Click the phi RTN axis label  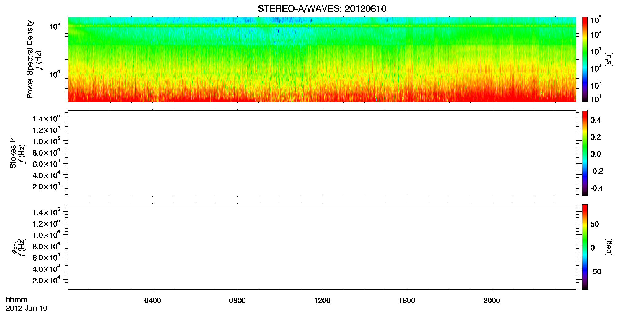[14, 247]
